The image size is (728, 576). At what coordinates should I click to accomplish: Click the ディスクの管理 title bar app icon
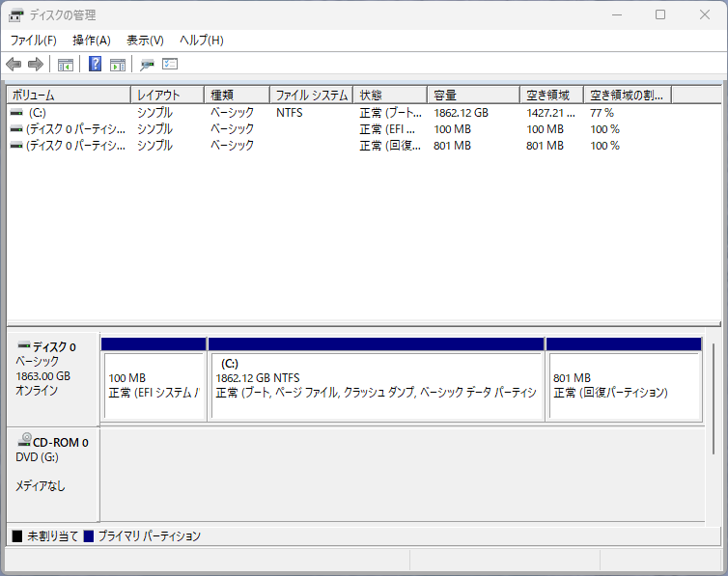point(16,15)
